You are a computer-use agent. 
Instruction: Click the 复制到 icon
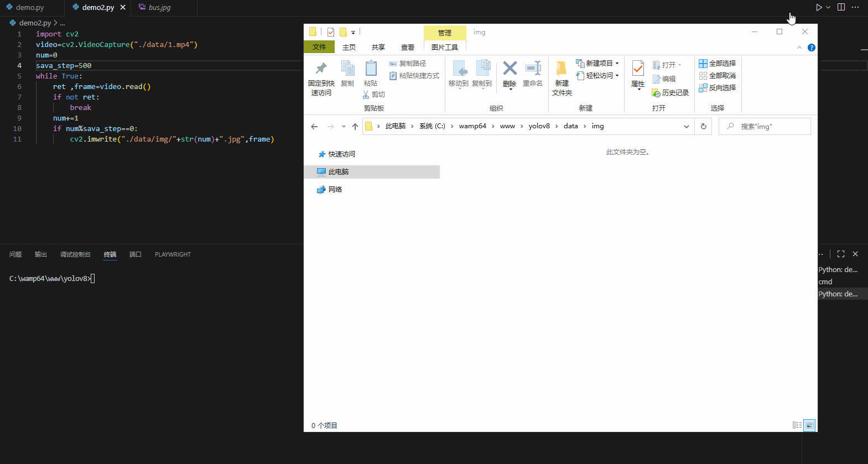click(x=482, y=68)
